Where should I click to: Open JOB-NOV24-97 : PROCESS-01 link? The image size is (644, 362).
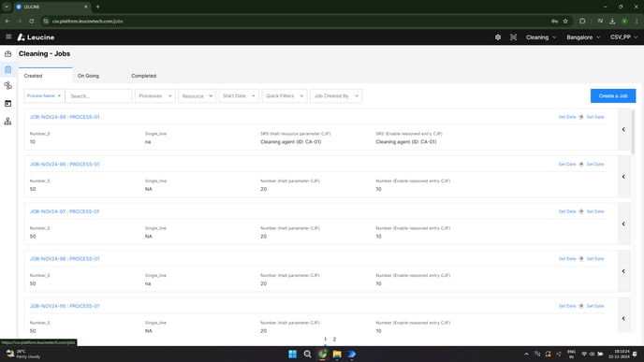(65, 211)
